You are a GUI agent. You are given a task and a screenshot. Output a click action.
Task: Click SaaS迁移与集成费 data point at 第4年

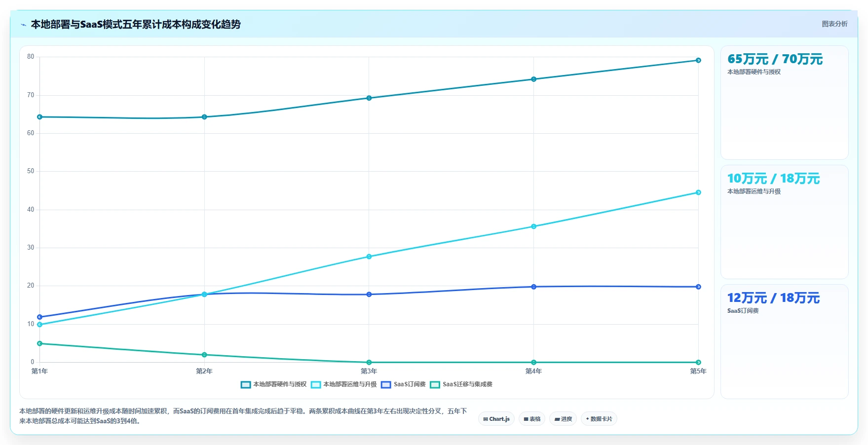(x=533, y=362)
